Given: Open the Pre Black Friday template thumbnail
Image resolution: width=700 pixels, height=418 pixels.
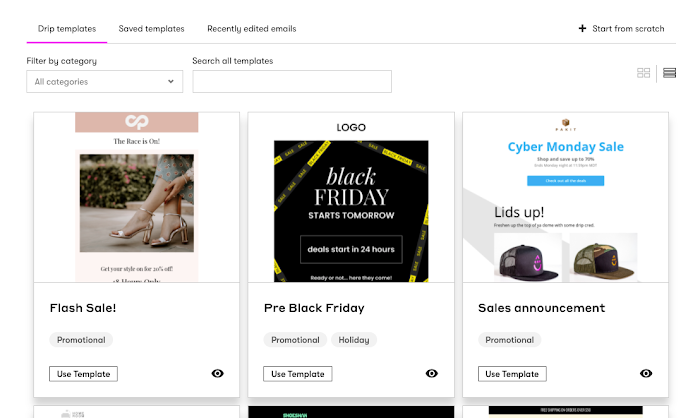Looking at the screenshot, I should tap(351, 197).
